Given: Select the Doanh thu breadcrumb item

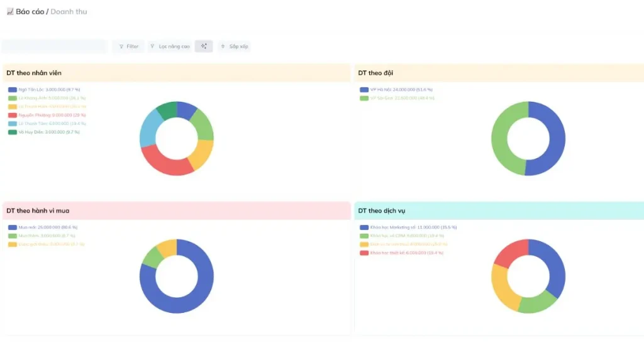Looking at the screenshot, I should coord(69,11).
